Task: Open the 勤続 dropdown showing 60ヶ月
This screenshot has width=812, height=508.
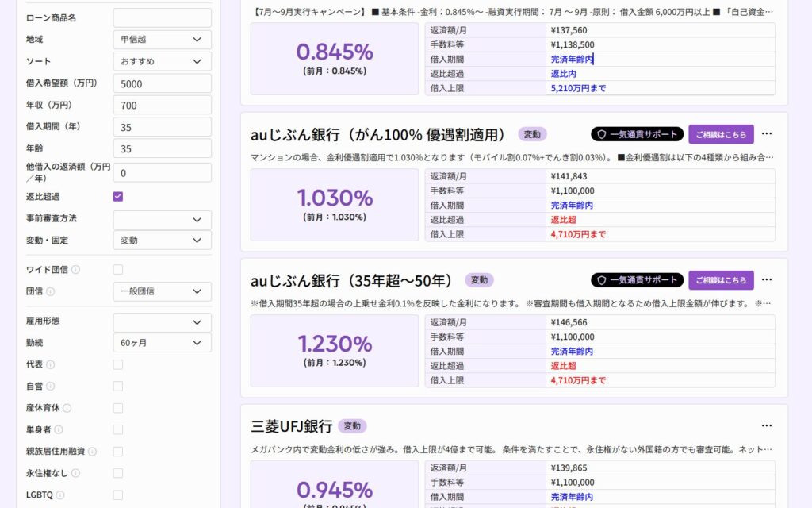Action: [x=162, y=343]
